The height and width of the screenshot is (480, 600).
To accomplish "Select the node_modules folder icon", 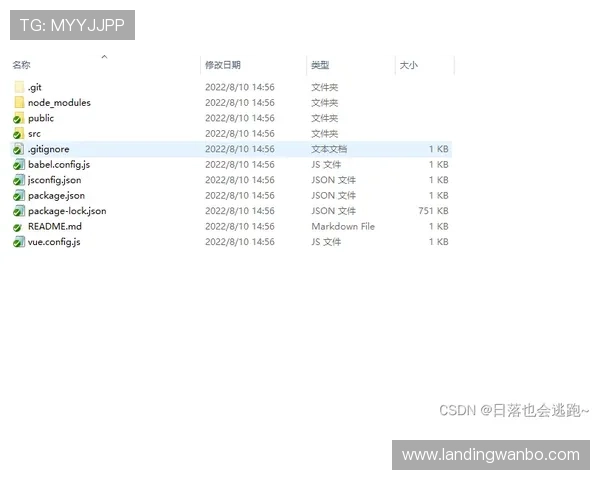I will pyautogui.click(x=18, y=103).
